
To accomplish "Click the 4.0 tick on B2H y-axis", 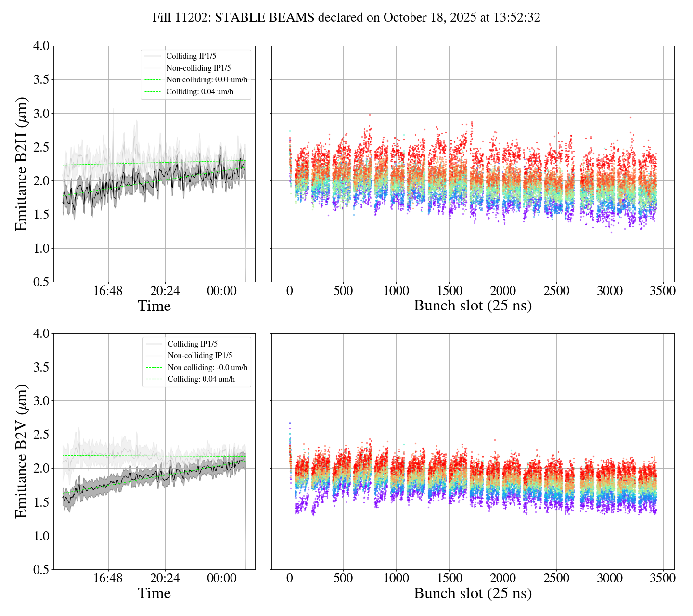I will pos(41,46).
